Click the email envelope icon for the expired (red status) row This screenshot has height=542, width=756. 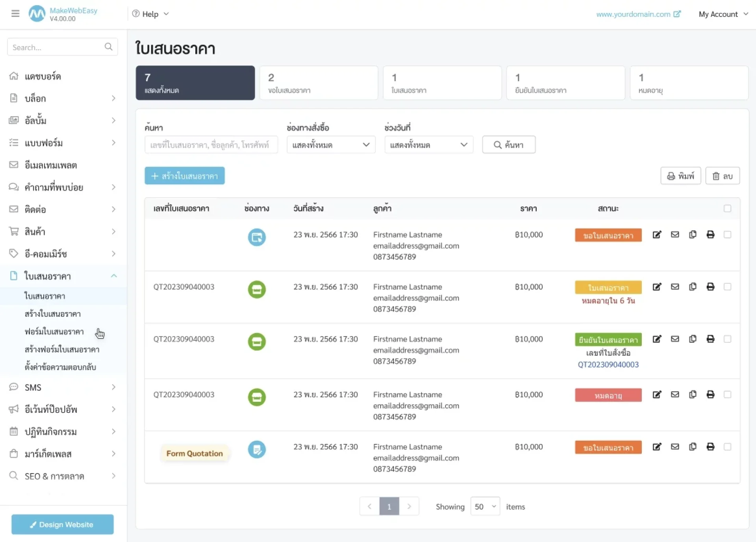point(675,394)
